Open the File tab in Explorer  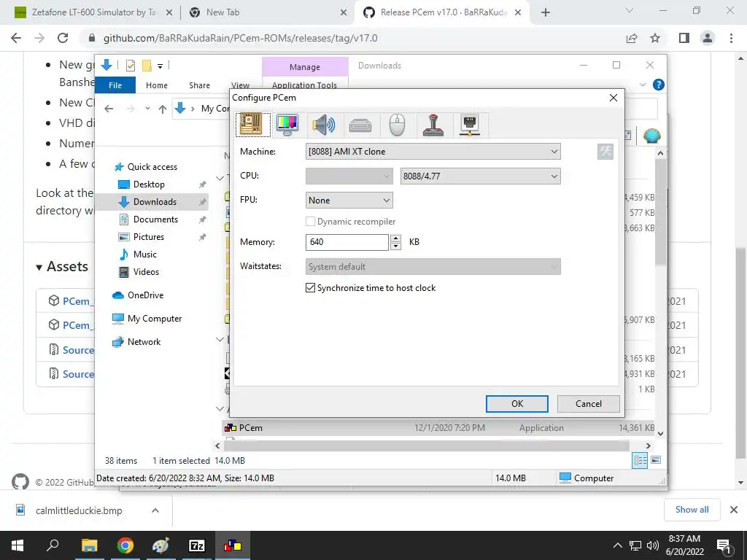click(115, 85)
